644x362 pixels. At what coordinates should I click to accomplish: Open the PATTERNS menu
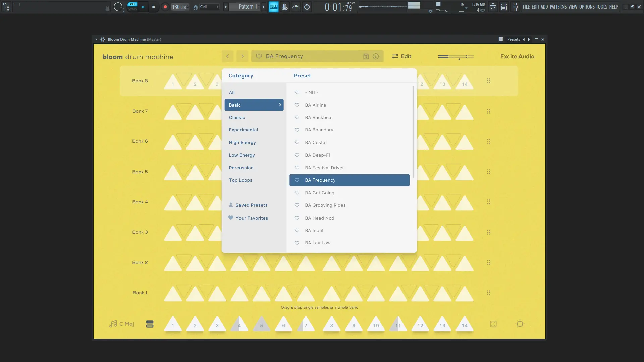[558, 7]
